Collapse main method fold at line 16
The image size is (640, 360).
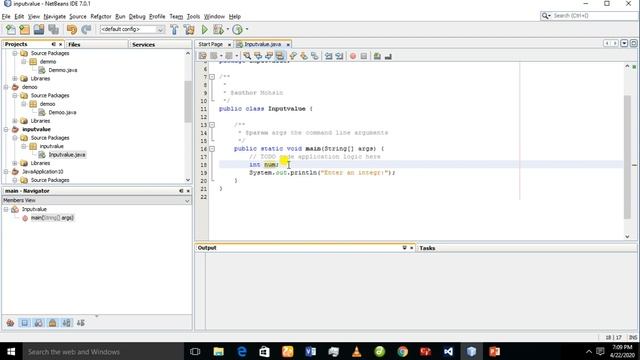(x=212, y=149)
